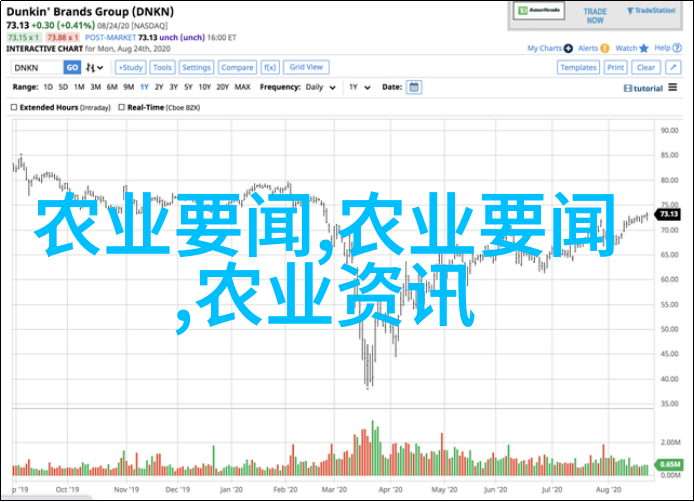Click the Watch link text
The width and height of the screenshot is (695, 502).
coord(626,48)
